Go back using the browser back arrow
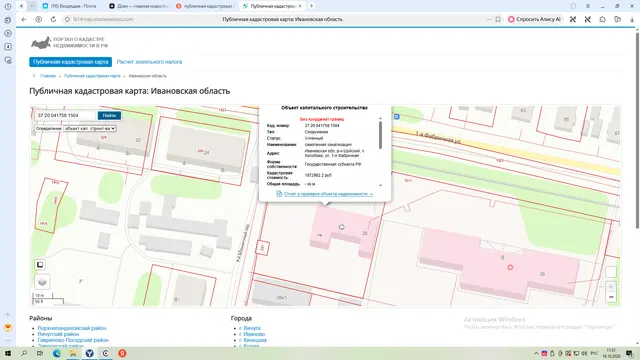 click(24, 19)
